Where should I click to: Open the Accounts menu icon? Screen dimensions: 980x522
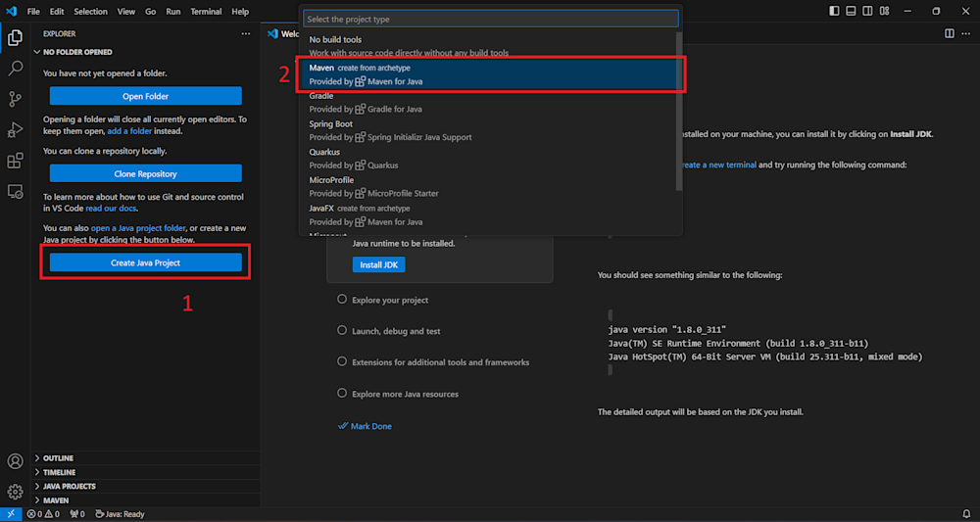[x=15, y=461]
